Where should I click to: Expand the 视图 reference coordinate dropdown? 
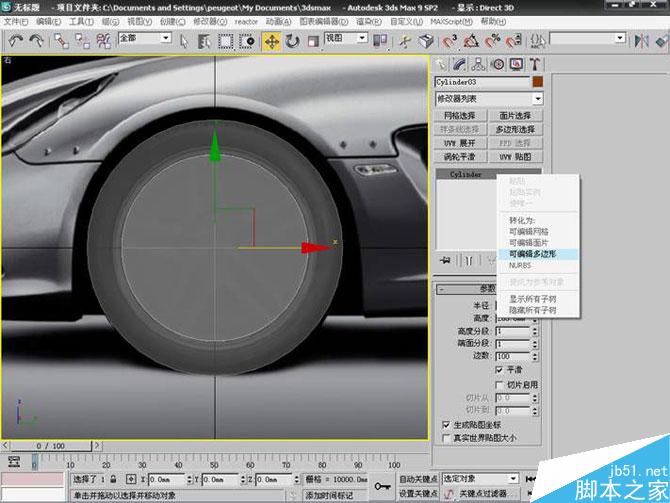pyautogui.click(x=362, y=38)
